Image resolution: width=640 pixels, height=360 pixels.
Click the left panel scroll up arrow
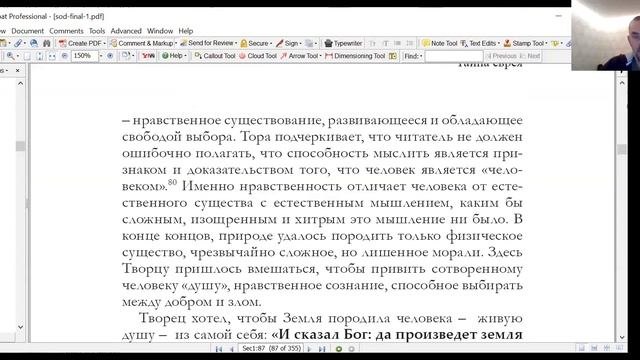tap(20, 83)
